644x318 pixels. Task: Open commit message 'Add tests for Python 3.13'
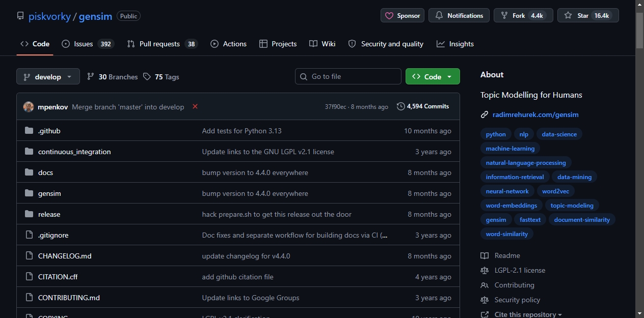[242, 131]
